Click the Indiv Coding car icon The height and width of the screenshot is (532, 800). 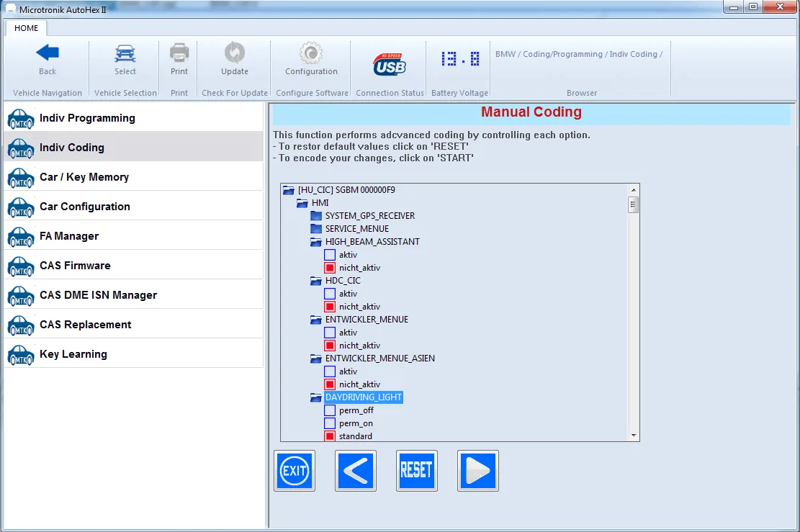[21, 148]
